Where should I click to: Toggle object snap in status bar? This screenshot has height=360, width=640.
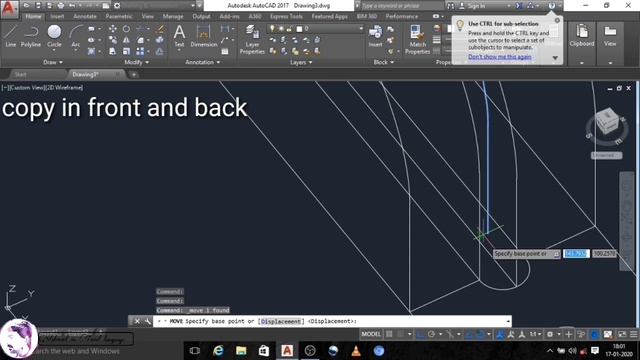481,334
